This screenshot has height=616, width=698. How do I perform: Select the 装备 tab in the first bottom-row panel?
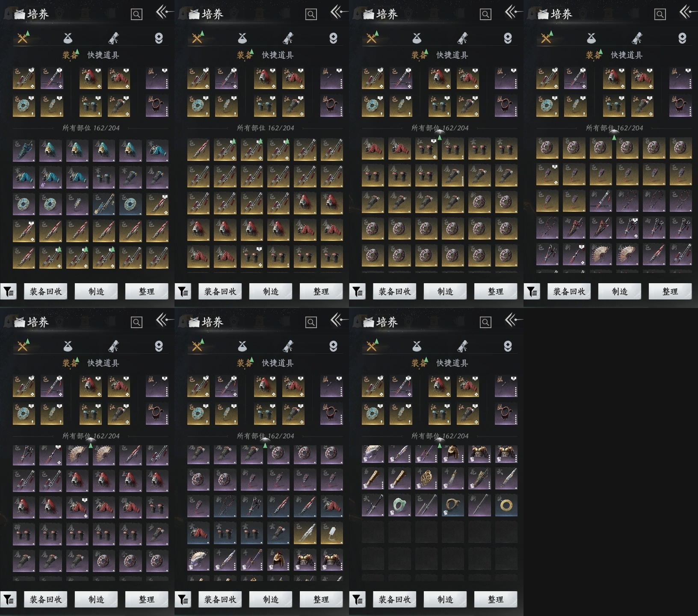[x=70, y=363]
